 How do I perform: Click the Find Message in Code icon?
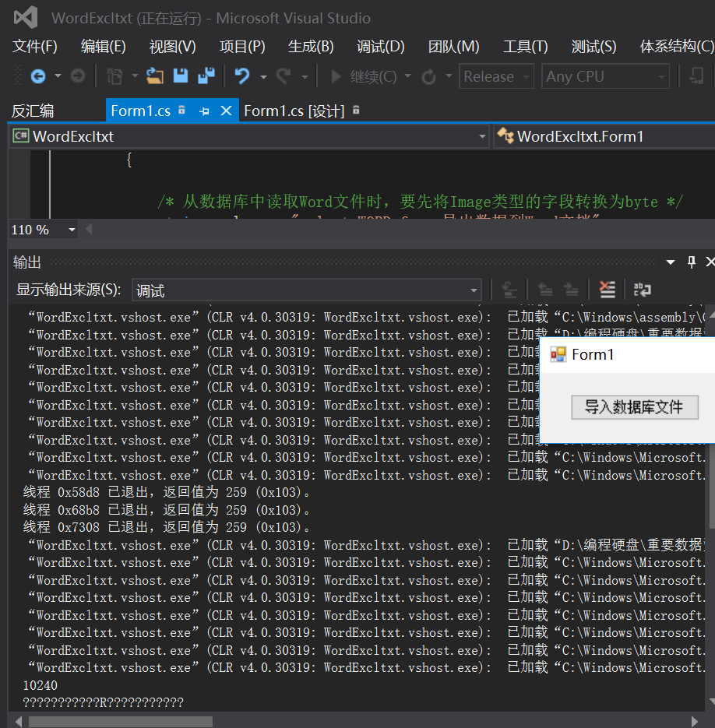509,290
